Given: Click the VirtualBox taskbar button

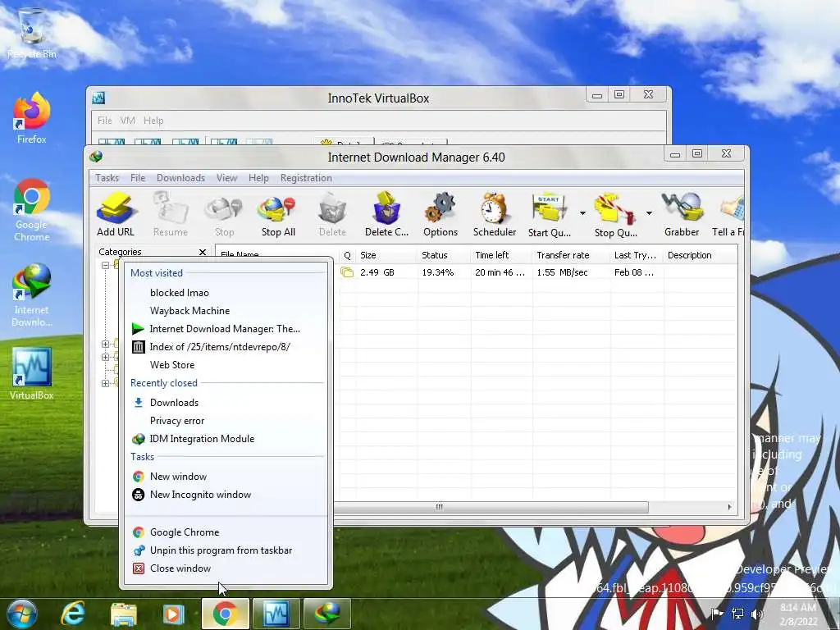Looking at the screenshot, I should click(x=276, y=614).
